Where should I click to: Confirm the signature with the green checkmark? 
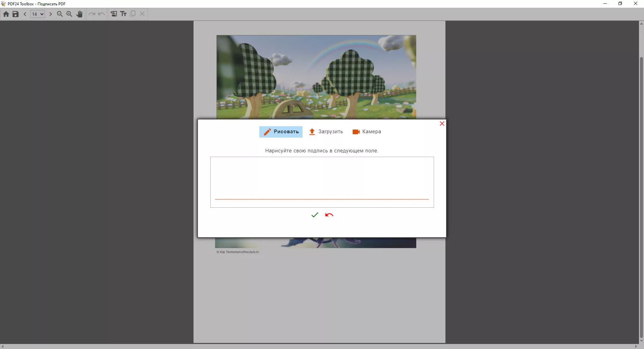315,215
